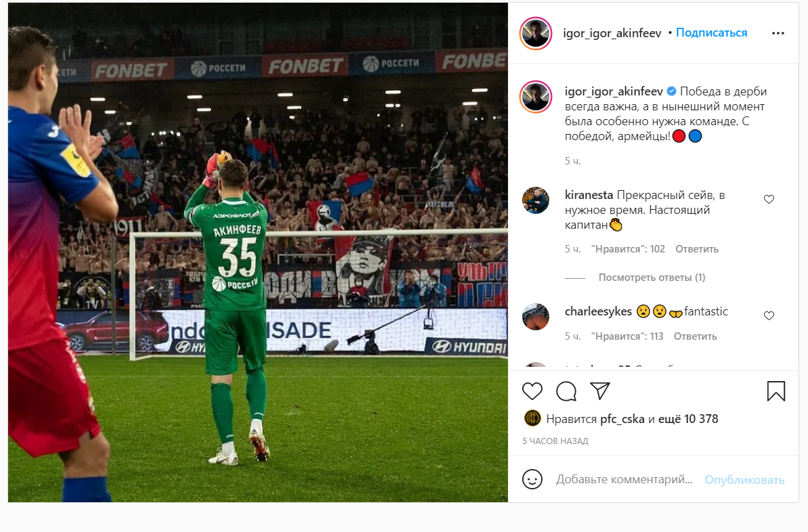Image resolution: width=808 pixels, height=532 pixels.
Task: Reply to charleesykes's comment with Ответить
Action: (695, 336)
